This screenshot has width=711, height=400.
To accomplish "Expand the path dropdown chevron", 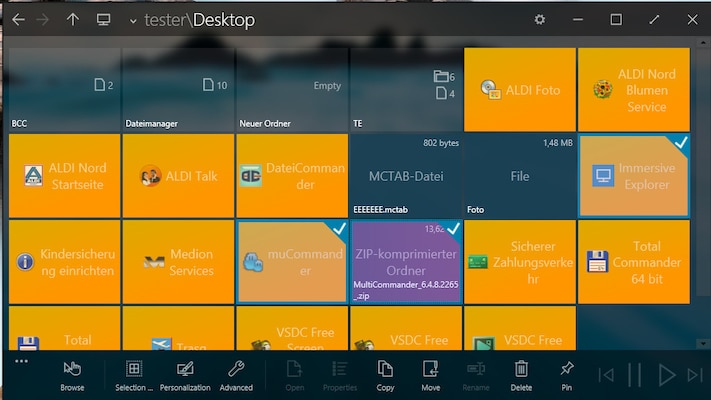I will coord(134,21).
